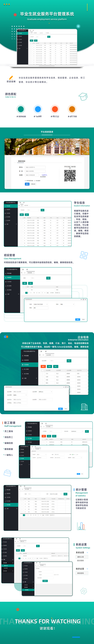Click the search icon in enterprise info panel
The height and width of the screenshot is (644, 94).
coord(69,360)
